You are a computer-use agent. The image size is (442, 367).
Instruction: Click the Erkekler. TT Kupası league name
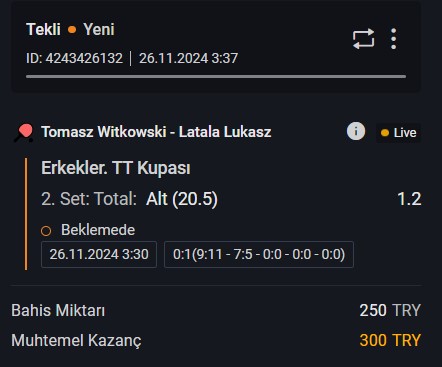click(x=116, y=168)
